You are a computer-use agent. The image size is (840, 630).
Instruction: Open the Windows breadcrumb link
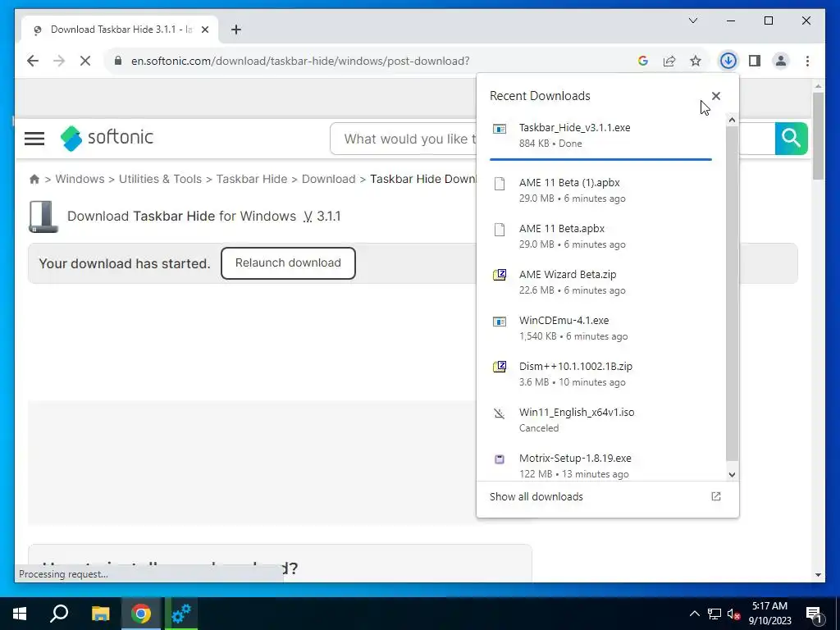click(80, 179)
